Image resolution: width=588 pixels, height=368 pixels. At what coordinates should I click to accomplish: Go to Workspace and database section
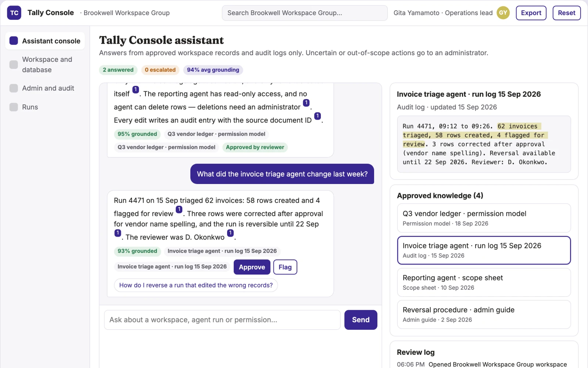[x=45, y=64]
